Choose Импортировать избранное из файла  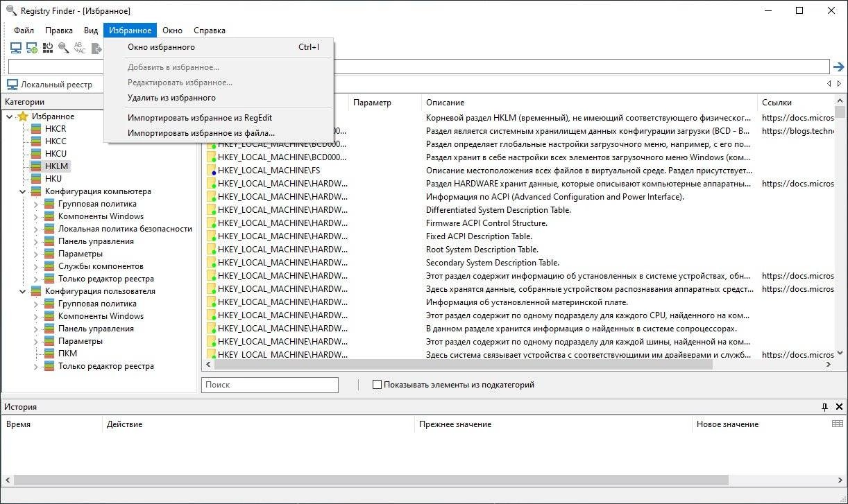click(219, 133)
